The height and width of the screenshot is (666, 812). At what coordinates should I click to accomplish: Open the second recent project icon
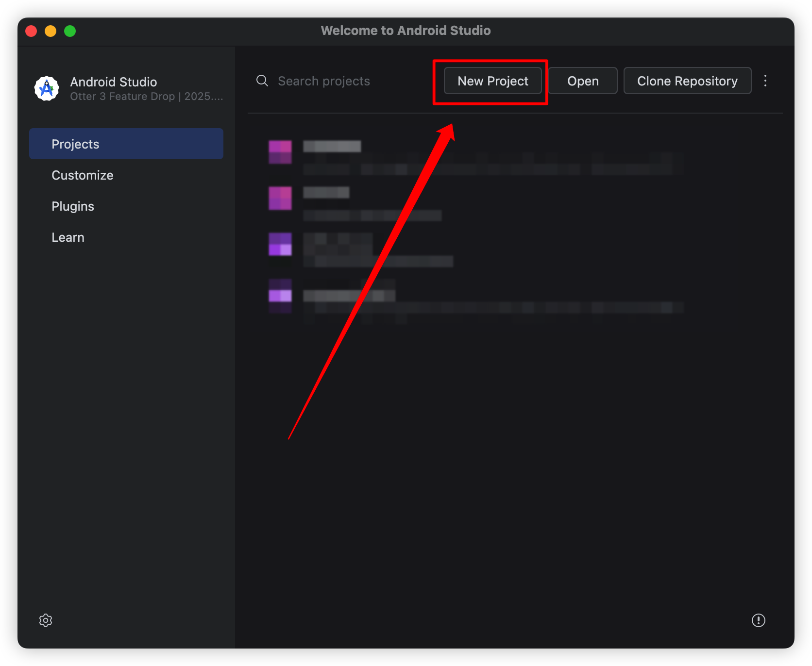click(280, 199)
